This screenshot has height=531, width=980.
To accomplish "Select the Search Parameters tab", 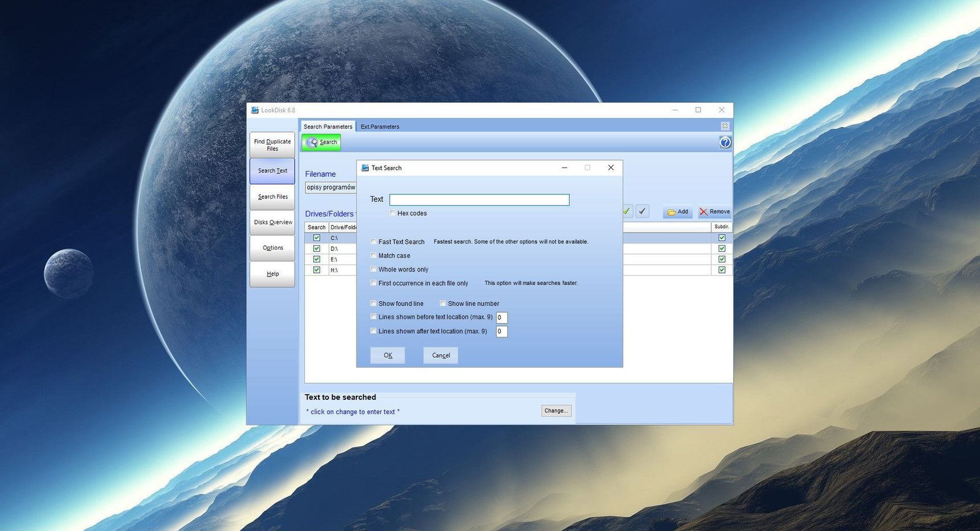I will [x=328, y=126].
